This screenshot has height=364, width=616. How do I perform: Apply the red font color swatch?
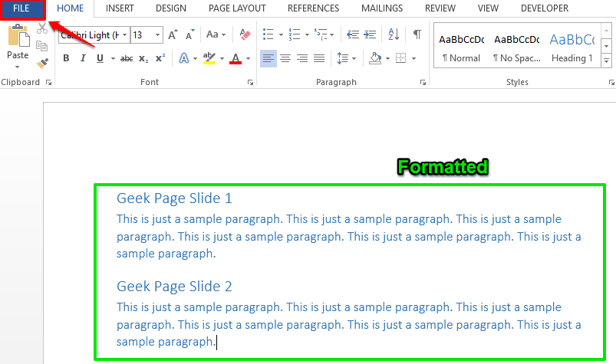click(x=236, y=58)
